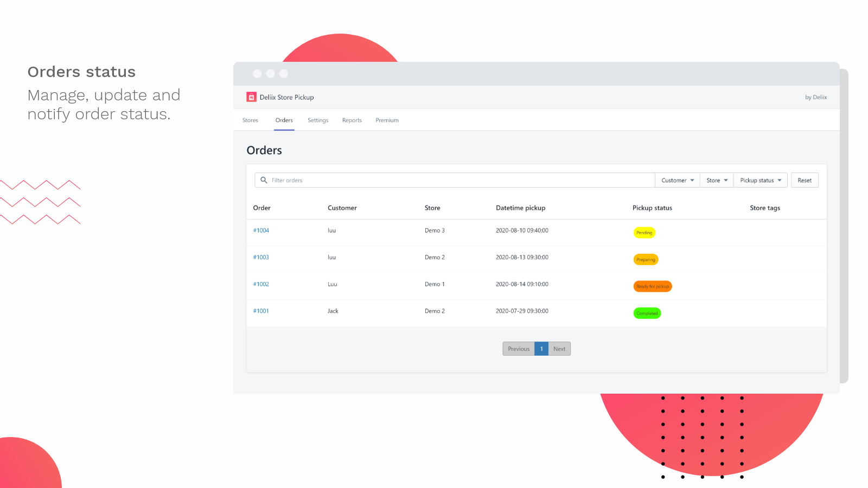Click the Pickup status column header
Screen dimensions: 868x488
[x=652, y=208]
